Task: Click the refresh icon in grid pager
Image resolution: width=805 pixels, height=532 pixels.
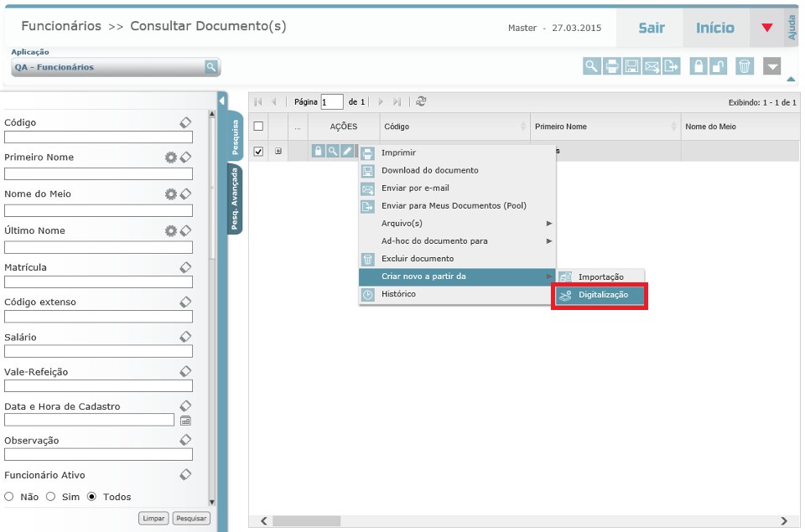Action: tap(421, 101)
